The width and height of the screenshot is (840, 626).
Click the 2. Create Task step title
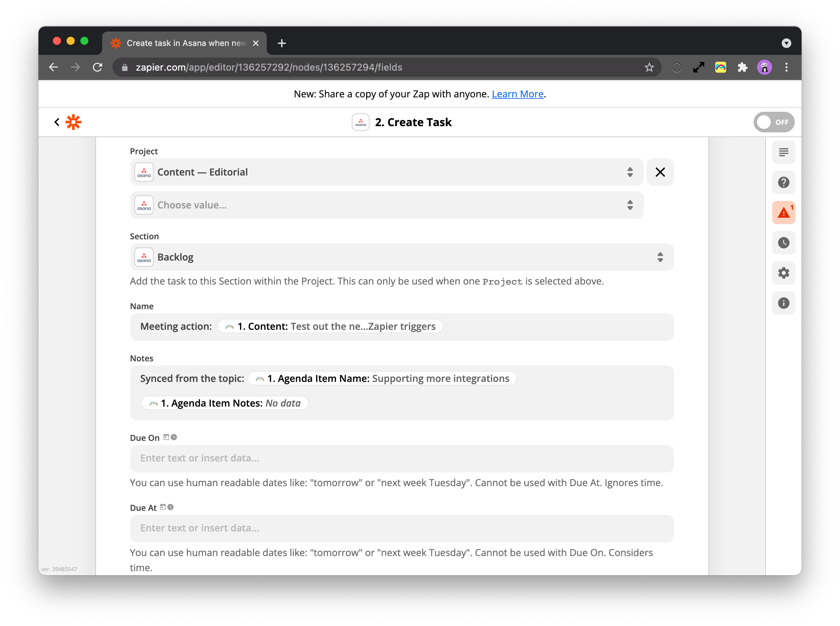[413, 122]
